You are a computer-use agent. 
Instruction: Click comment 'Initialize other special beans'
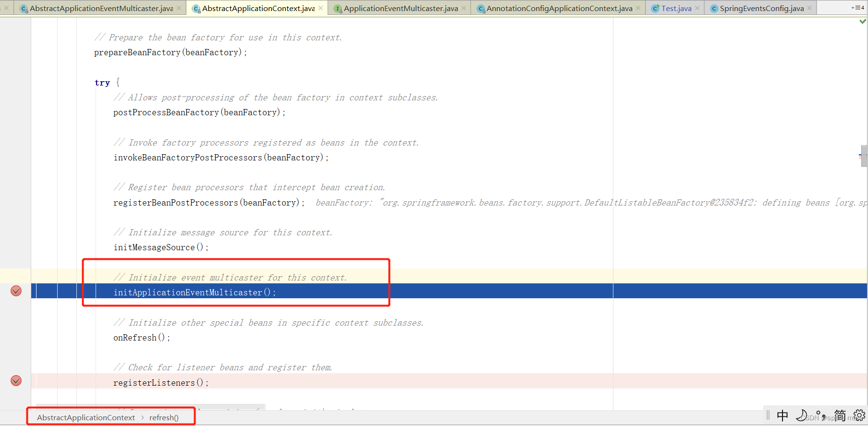tap(269, 323)
